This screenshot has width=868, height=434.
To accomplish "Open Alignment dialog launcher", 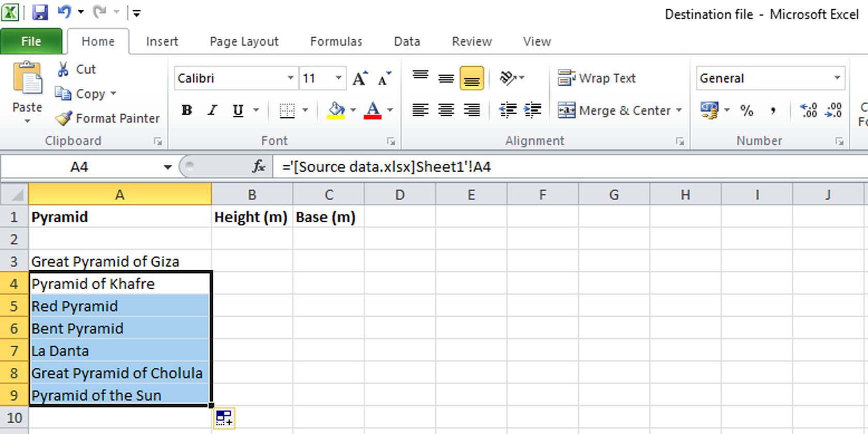I will point(680,141).
